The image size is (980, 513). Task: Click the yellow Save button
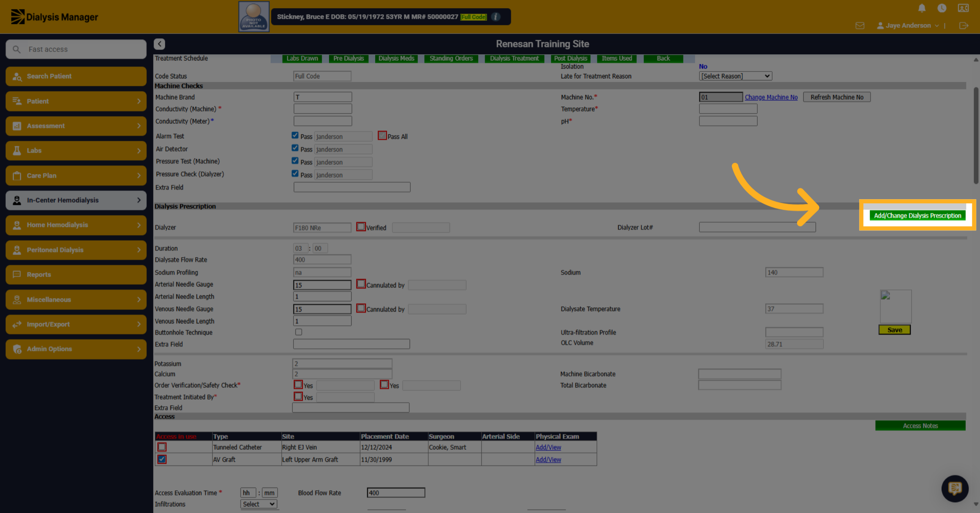(x=895, y=330)
